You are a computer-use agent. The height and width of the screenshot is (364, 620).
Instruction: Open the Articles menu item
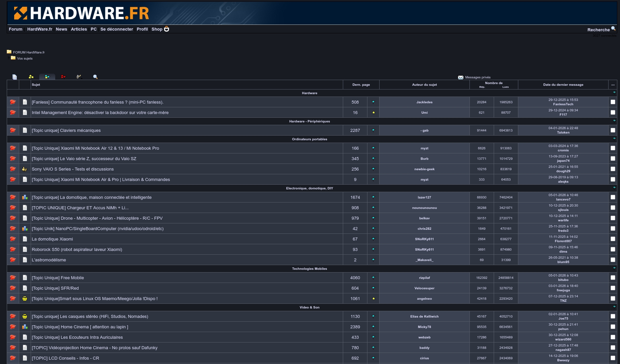tap(79, 29)
